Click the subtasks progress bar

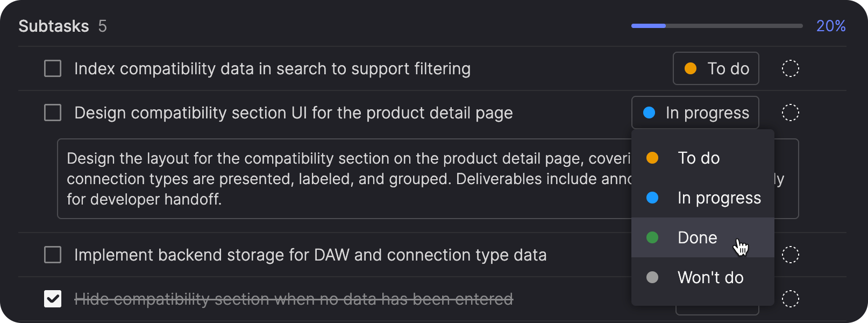[x=716, y=26]
